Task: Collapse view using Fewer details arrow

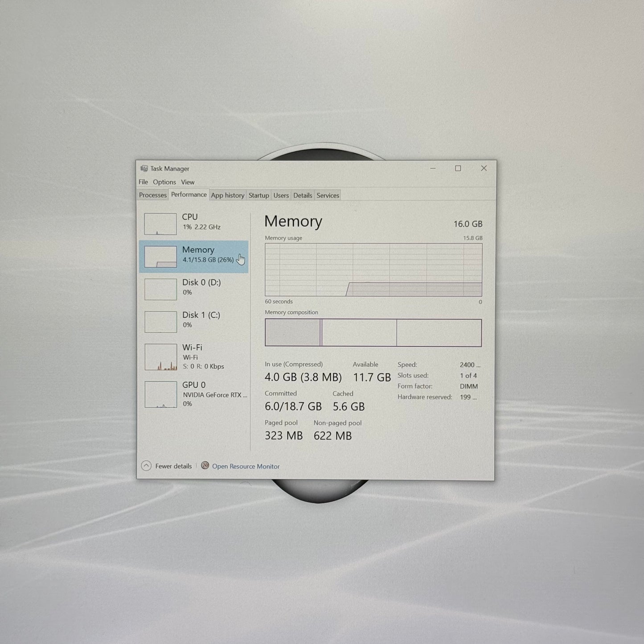Action: (x=146, y=466)
